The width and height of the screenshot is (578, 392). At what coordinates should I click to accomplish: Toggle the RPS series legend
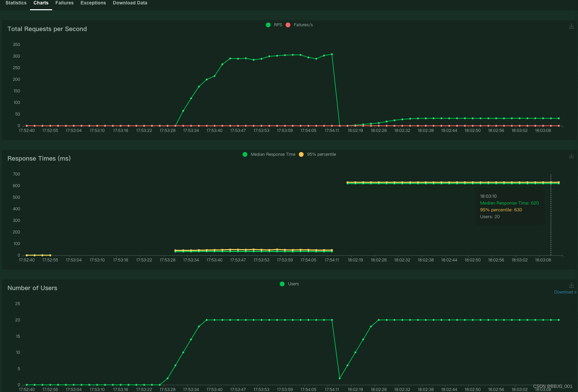pos(274,25)
